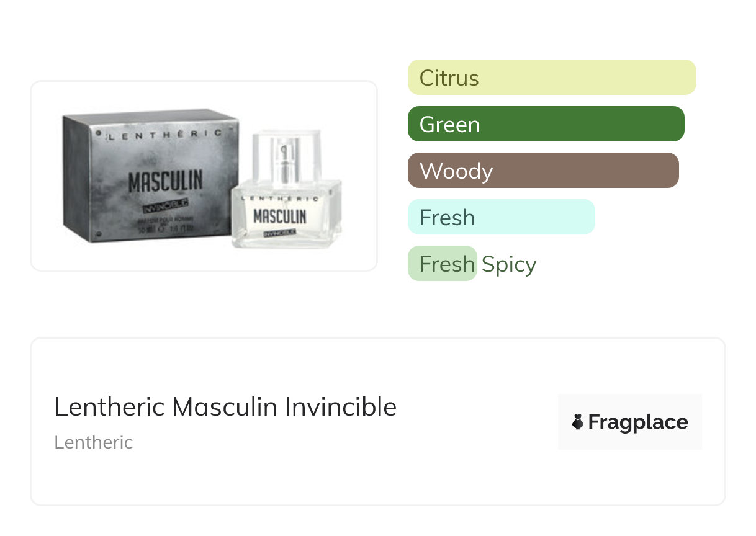Click the word Spicy in Fresh Spicy
756x536 pixels.
[509, 264]
